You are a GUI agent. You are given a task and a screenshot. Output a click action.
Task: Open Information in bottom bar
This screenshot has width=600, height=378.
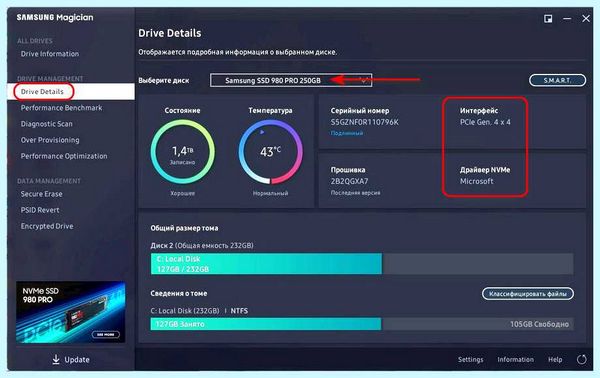point(515,360)
